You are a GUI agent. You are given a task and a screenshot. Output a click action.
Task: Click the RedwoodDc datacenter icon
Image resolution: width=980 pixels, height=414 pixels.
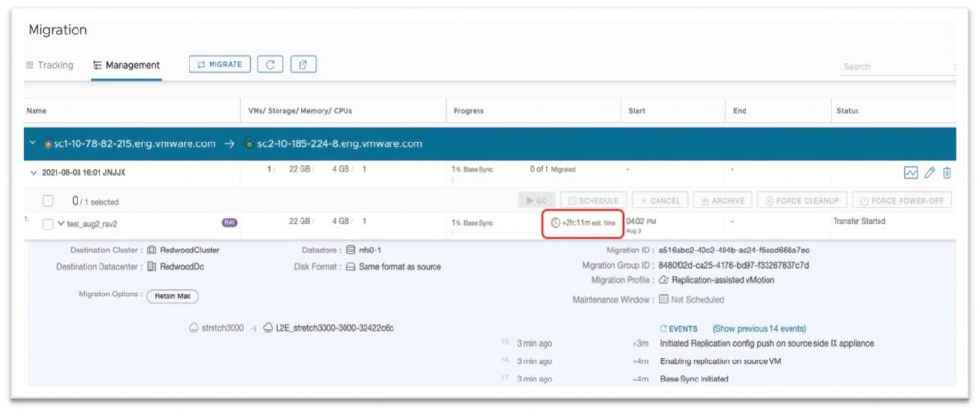(152, 267)
